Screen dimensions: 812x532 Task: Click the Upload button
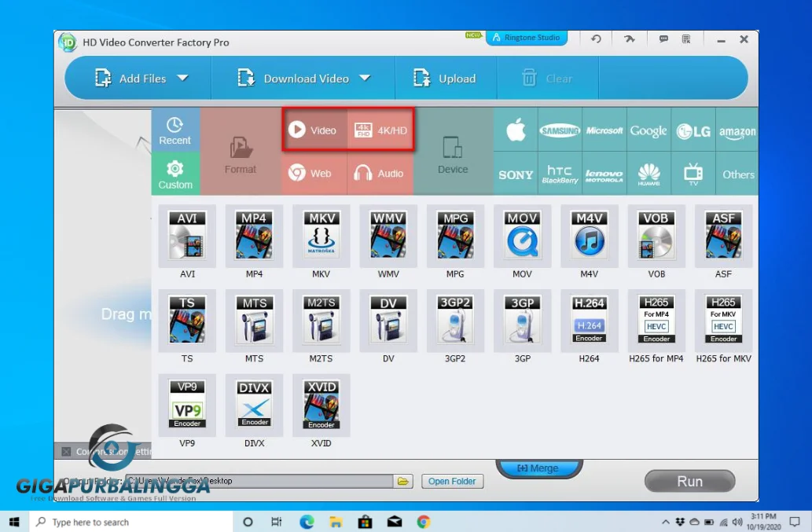pyautogui.click(x=445, y=78)
